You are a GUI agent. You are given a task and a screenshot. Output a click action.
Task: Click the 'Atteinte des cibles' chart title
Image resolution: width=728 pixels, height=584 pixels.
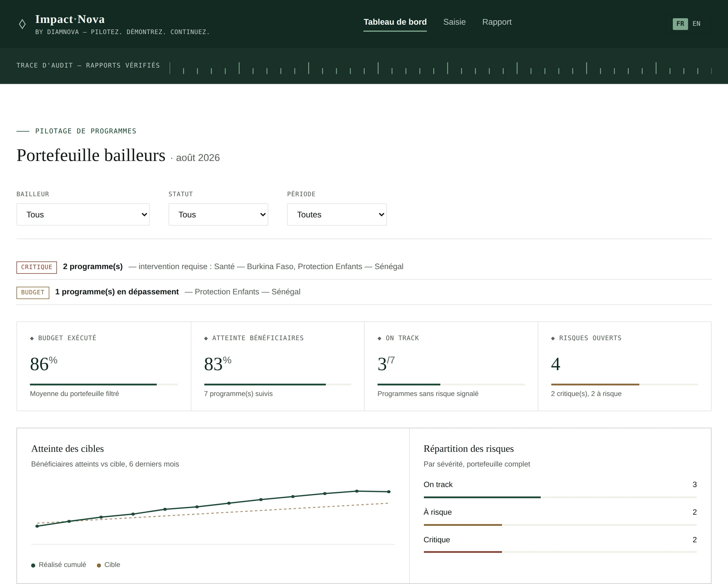point(68,449)
